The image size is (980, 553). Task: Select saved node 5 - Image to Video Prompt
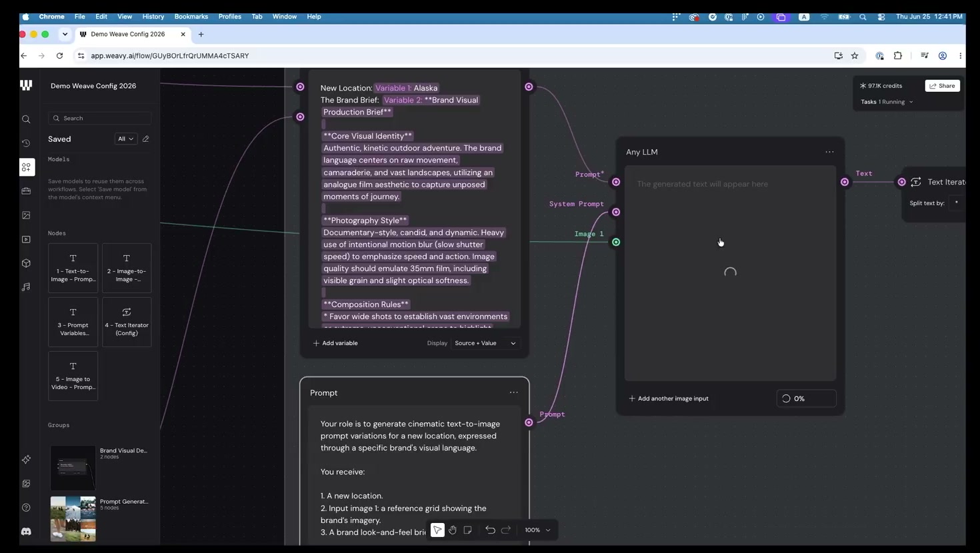(x=73, y=376)
